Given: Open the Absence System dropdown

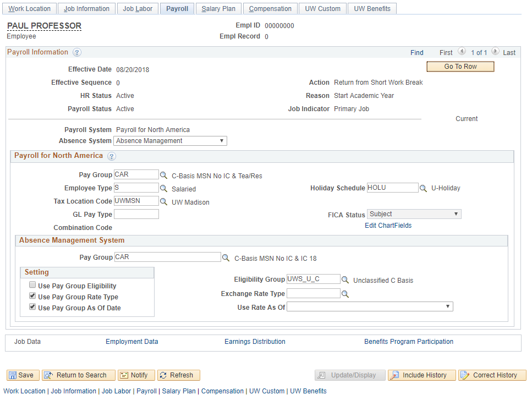Looking at the screenshot, I should pyautogui.click(x=171, y=141).
